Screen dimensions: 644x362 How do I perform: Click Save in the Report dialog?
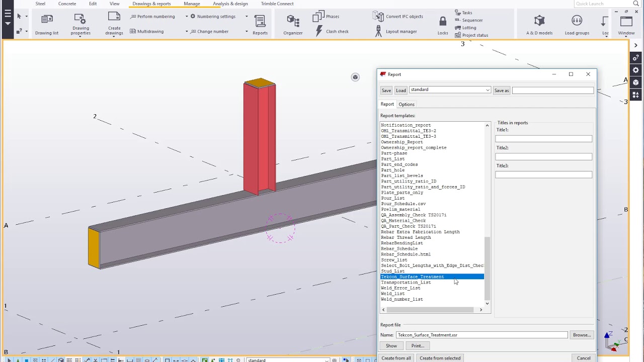click(x=386, y=90)
